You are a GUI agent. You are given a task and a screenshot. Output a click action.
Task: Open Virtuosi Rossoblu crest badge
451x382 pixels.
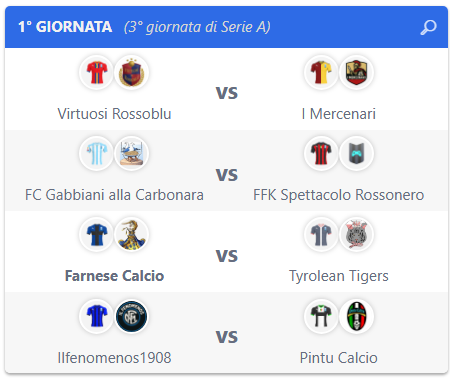[132, 72]
